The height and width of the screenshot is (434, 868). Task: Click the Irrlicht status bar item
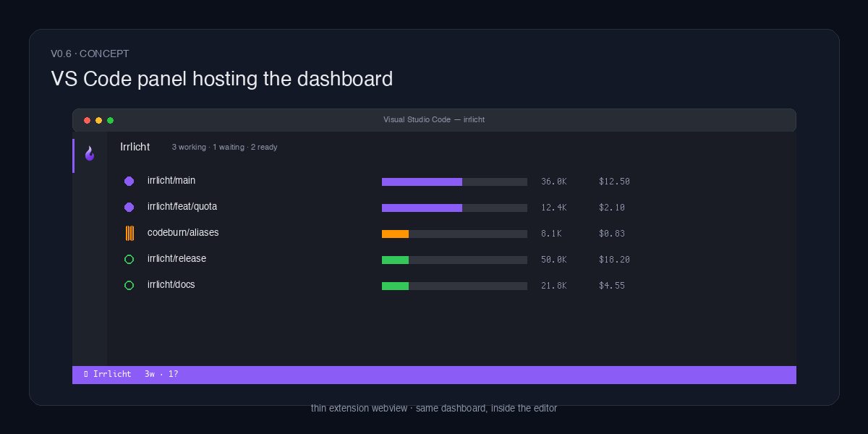(108, 375)
